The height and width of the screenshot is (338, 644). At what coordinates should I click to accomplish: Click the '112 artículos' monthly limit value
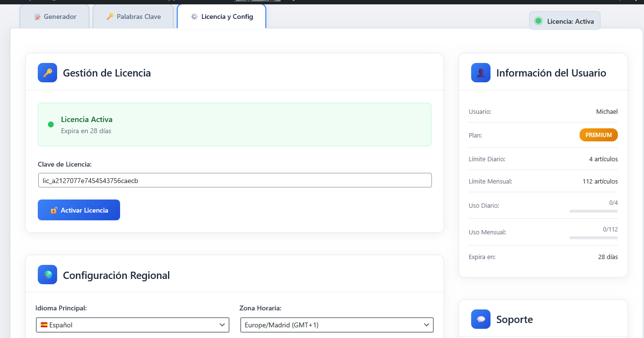(600, 181)
